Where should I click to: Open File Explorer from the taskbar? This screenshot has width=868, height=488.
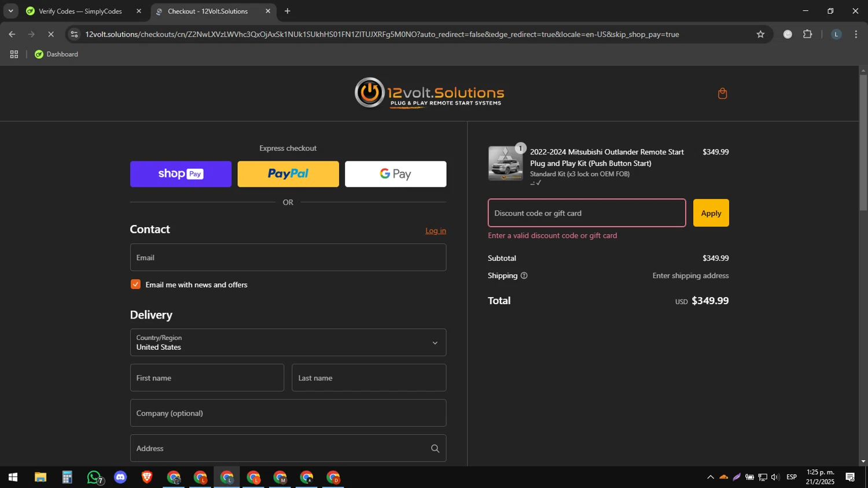tap(40, 478)
